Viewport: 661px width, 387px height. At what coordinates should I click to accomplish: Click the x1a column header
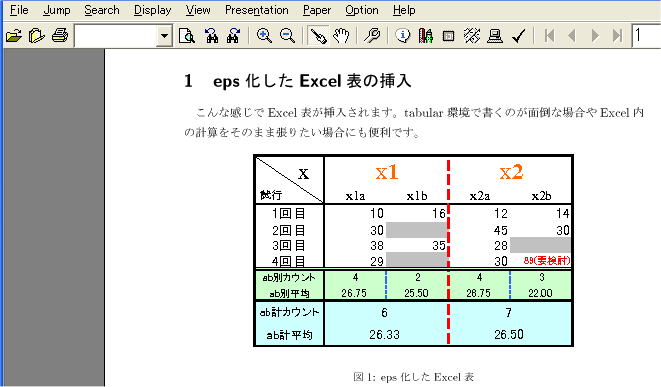point(355,196)
